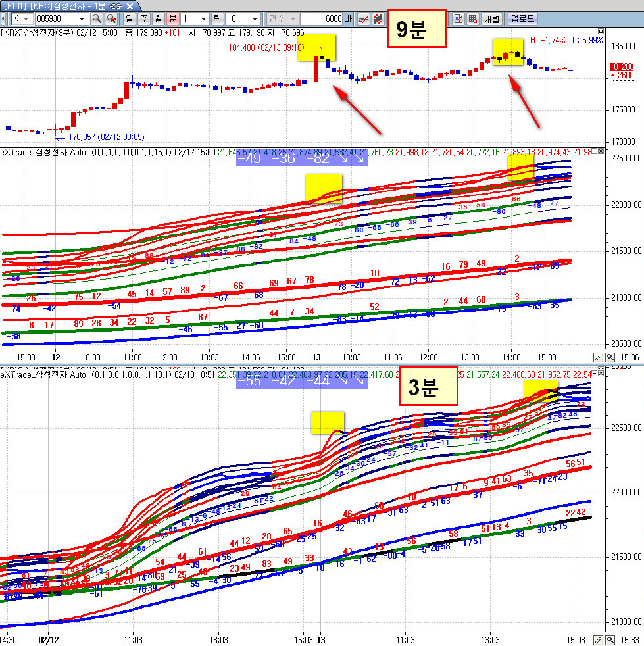Image resolution: width=644 pixels, height=646 pixels.
Task: Close the 삼성전자 - 1분 window tab
Action: tap(130, 6)
